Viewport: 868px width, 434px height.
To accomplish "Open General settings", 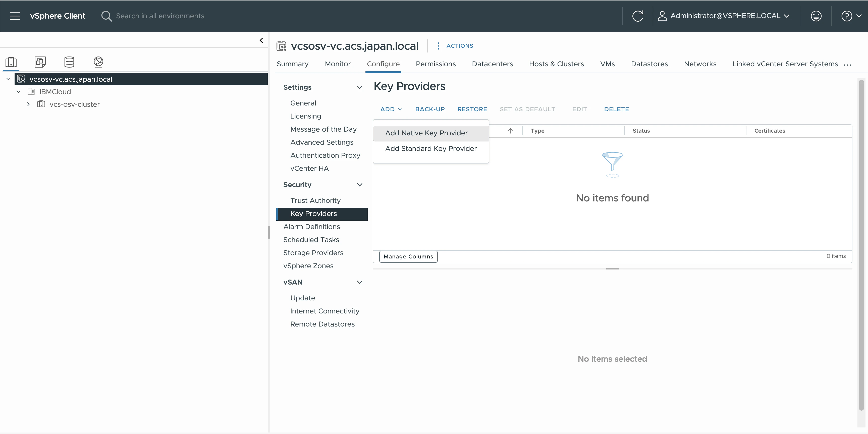I will pos(303,103).
